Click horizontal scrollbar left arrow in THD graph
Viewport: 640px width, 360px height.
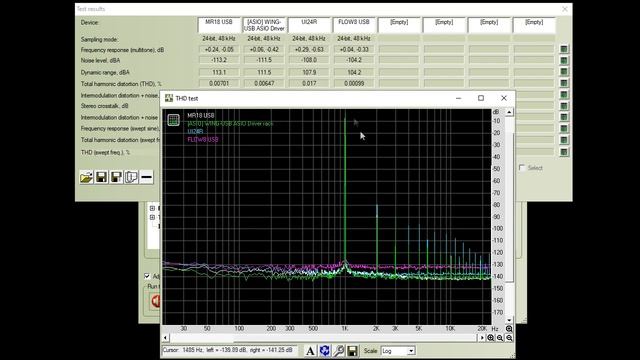coord(165,338)
